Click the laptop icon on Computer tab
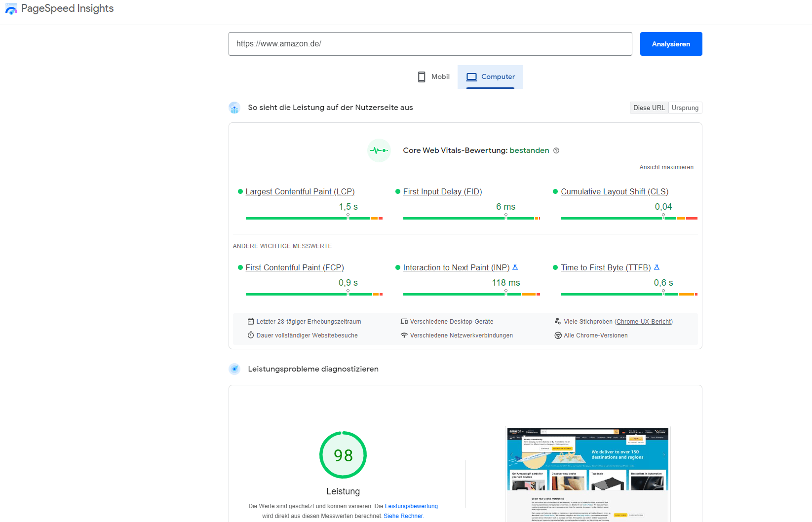812x522 pixels. [x=471, y=77]
